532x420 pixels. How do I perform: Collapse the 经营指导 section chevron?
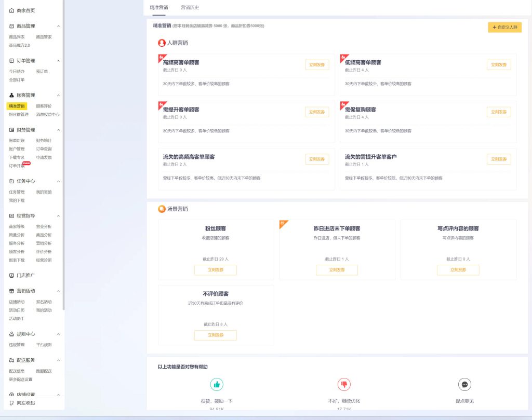coord(58,215)
